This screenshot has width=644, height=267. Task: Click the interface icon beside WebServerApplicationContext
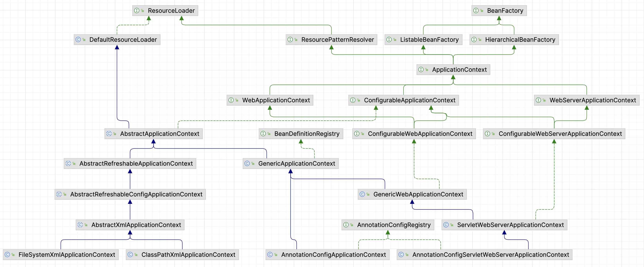[538, 100]
